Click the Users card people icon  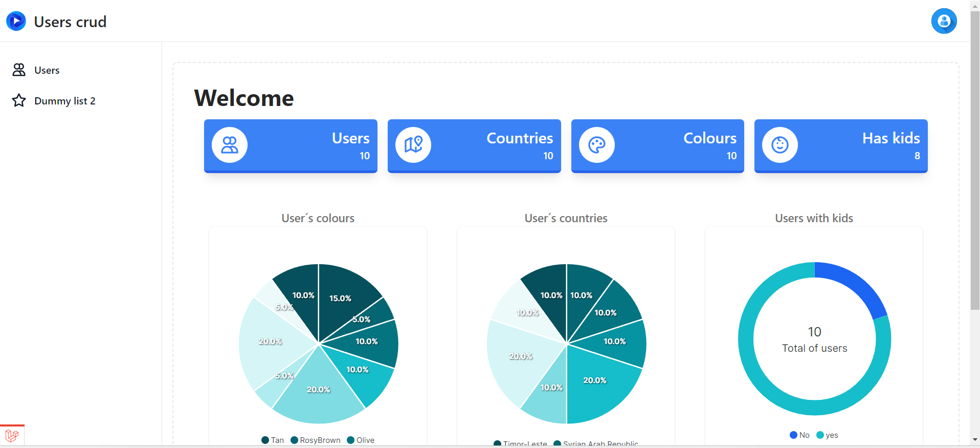point(230,145)
